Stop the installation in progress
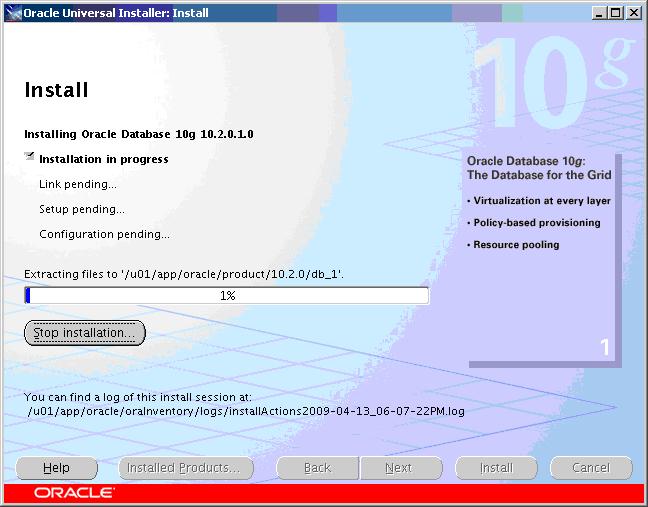648x507 pixels. [x=85, y=333]
